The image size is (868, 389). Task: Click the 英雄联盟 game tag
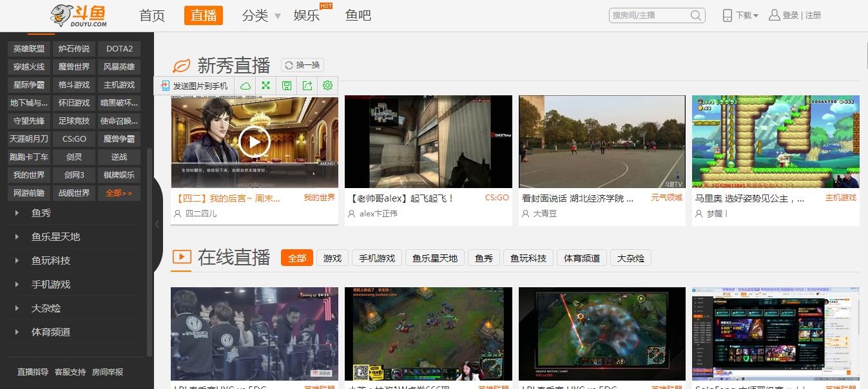[29, 49]
